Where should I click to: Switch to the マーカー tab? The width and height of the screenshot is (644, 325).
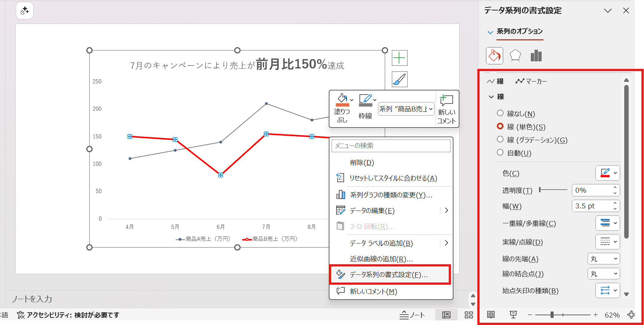(x=531, y=81)
